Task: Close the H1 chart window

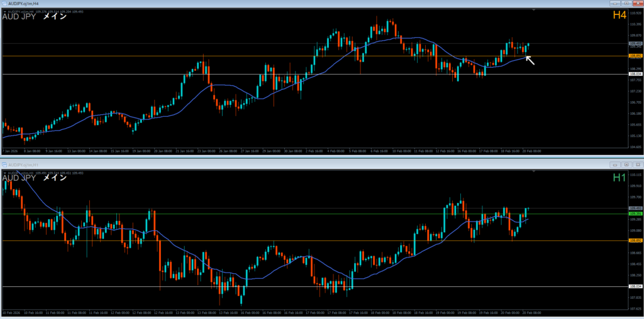Action: click(x=636, y=164)
